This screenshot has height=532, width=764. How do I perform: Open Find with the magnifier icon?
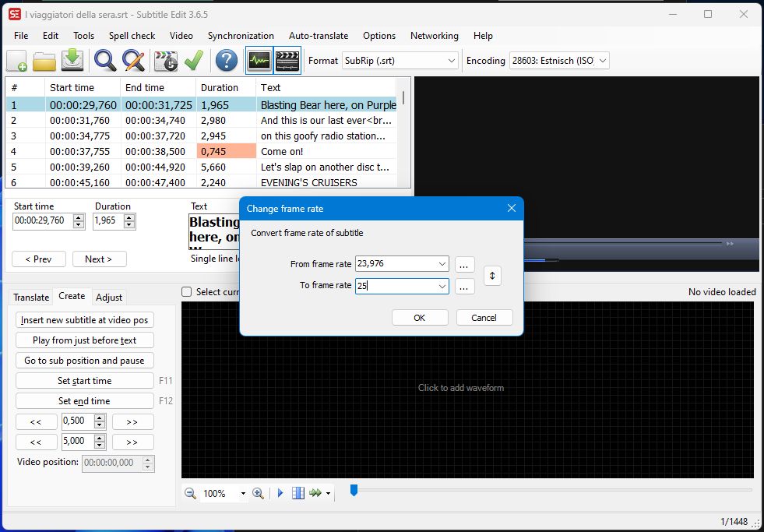tap(105, 61)
